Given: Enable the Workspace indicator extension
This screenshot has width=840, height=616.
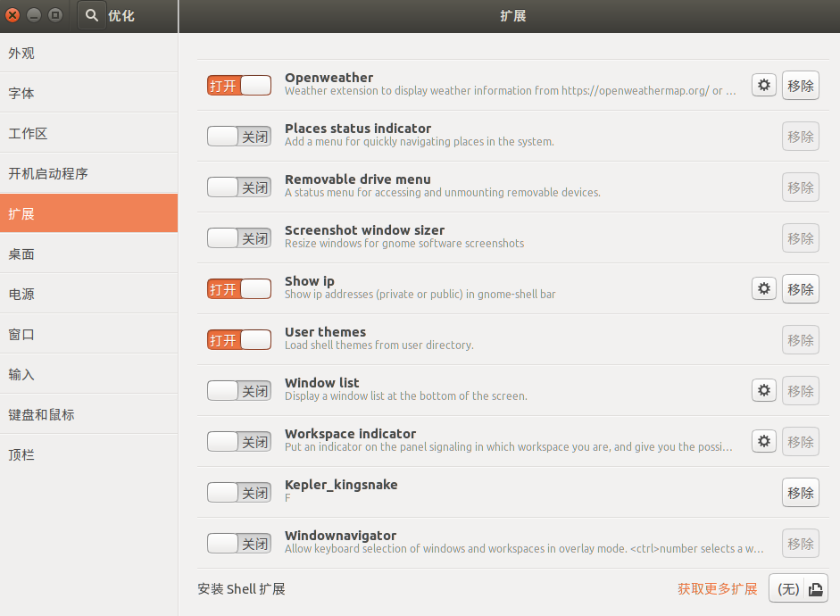Looking at the screenshot, I should tap(239, 441).
